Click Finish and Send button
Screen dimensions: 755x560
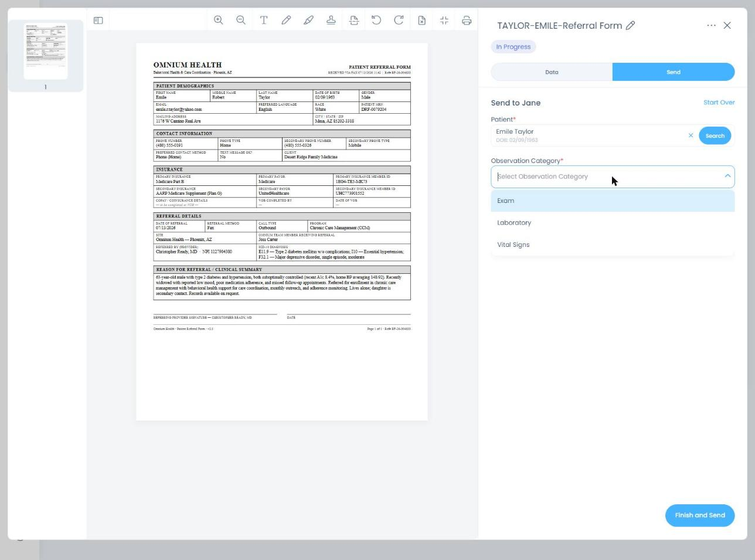click(x=700, y=515)
